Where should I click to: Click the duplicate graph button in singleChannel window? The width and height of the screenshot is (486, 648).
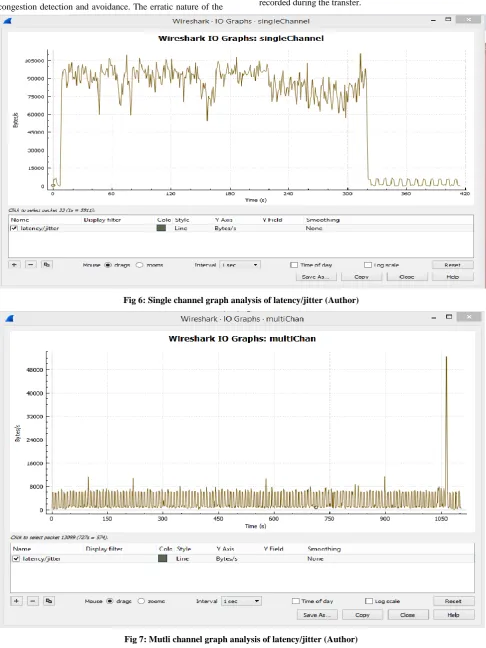click(47, 264)
